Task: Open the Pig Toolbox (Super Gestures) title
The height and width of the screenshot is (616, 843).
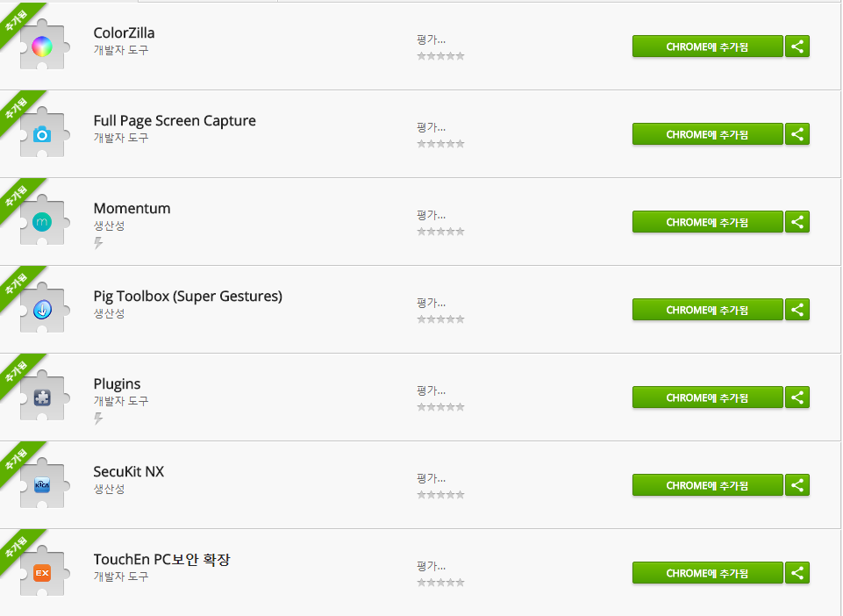Action: [x=188, y=297]
